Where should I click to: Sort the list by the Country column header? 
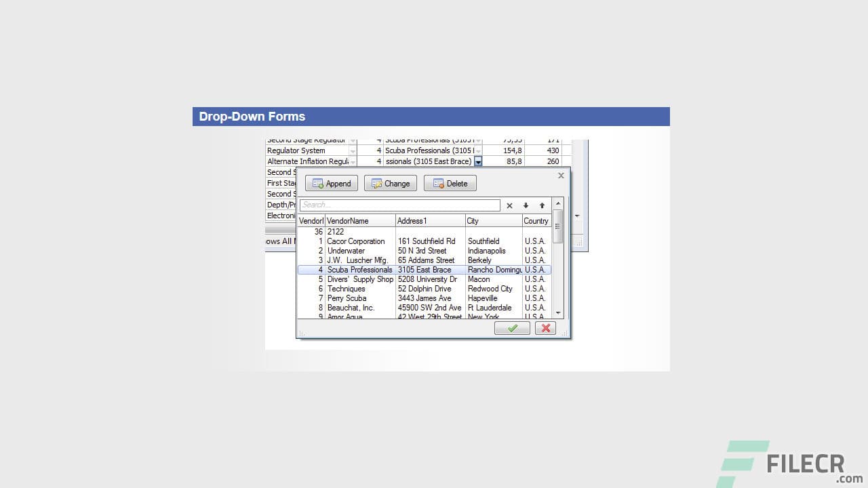pos(536,220)
